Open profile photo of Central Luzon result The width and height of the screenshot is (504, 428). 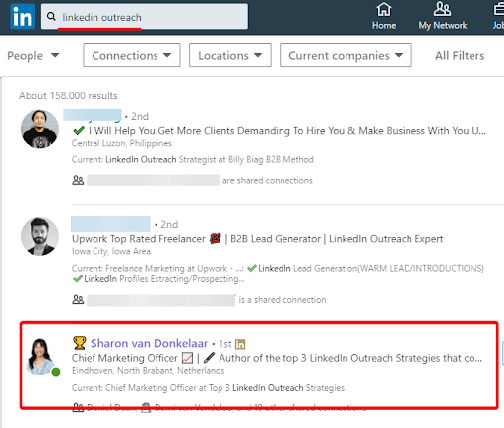tap(39, 129)
